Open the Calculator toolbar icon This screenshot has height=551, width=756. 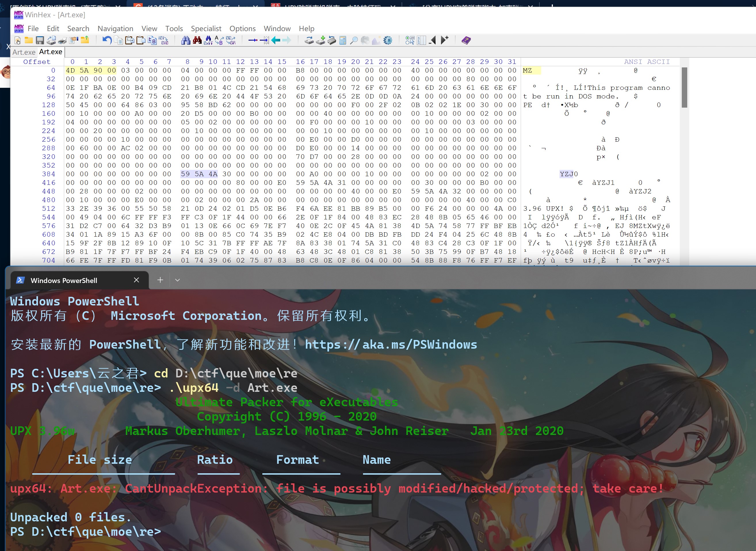tap(343, 41)
